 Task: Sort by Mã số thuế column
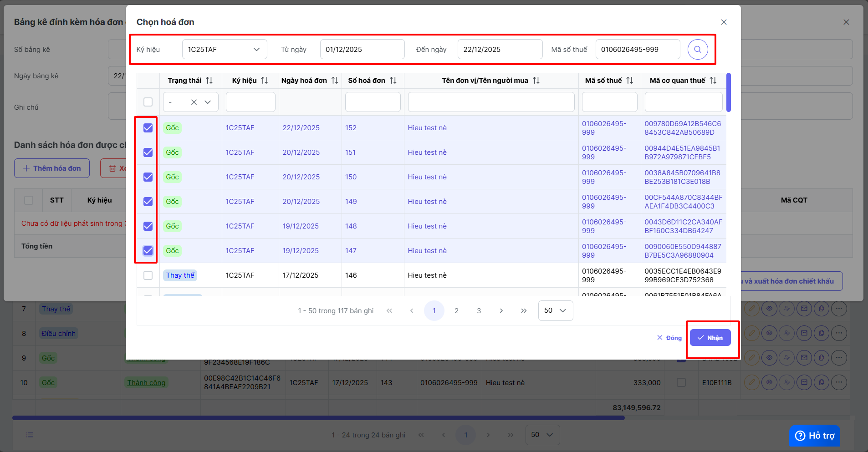click(x=629, y=81)
